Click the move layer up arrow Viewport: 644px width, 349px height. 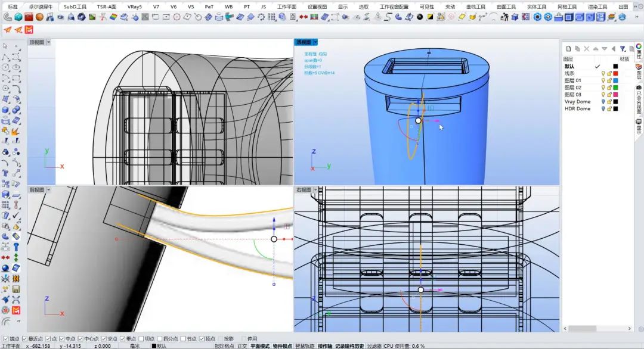click(596, 48)
